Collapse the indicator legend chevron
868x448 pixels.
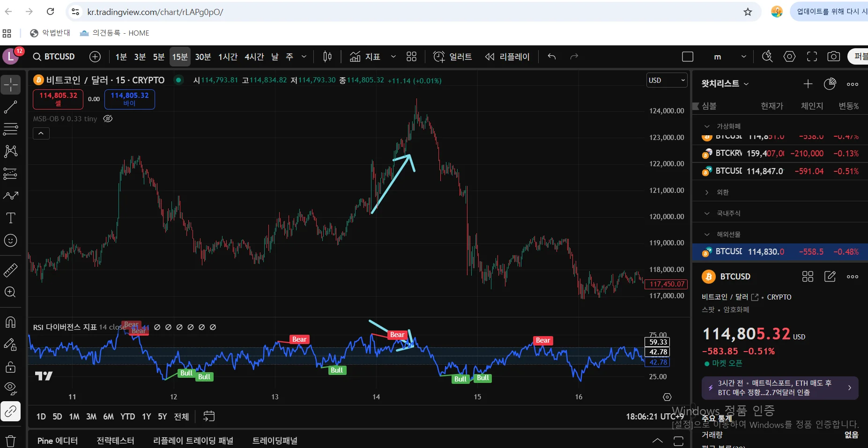(41, 133)
